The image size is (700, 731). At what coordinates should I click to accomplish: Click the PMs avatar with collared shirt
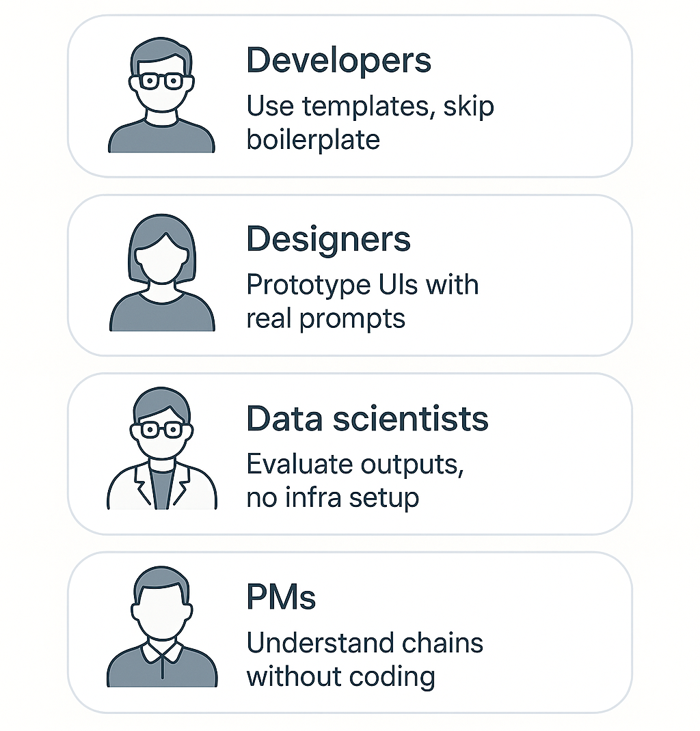[162, 626]
